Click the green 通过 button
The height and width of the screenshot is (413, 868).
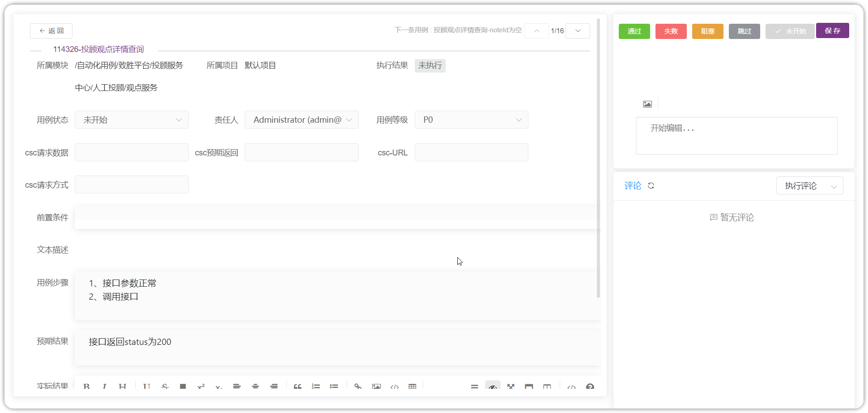point(634,31)
